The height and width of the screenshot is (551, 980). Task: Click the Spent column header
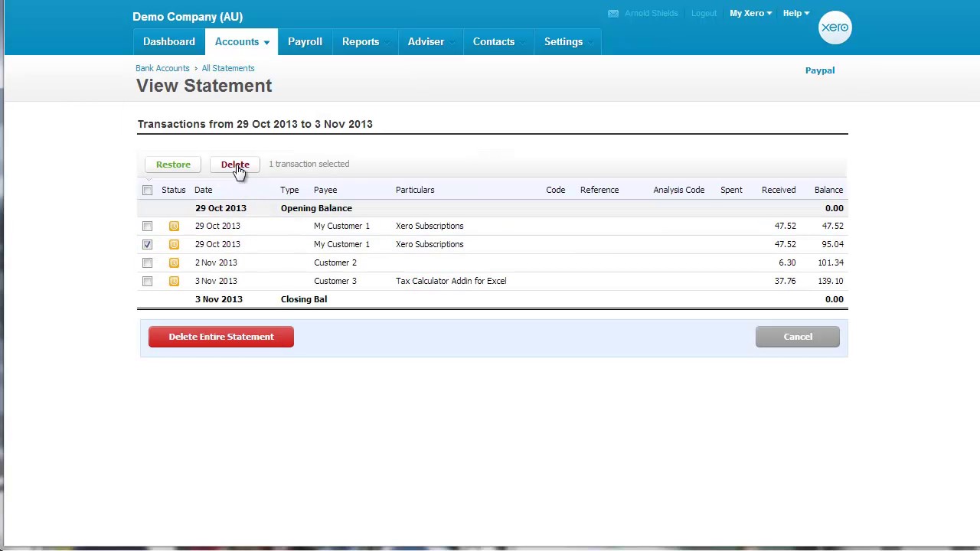[731, 190]
